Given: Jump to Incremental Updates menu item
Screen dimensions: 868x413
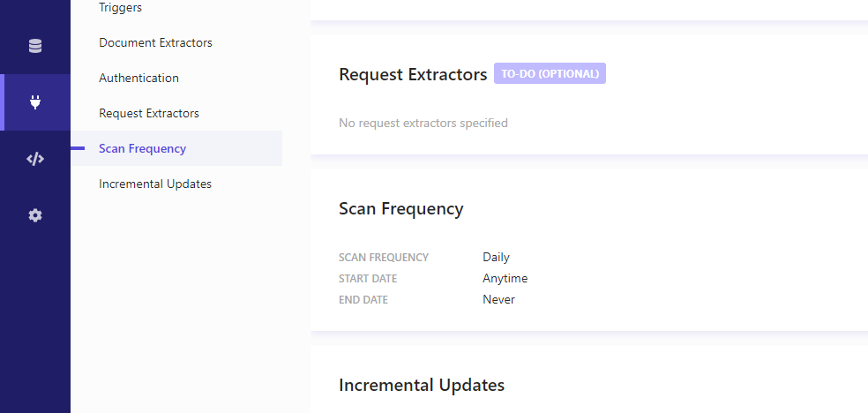Looking at the screenshot, I should tap(155, 184).
